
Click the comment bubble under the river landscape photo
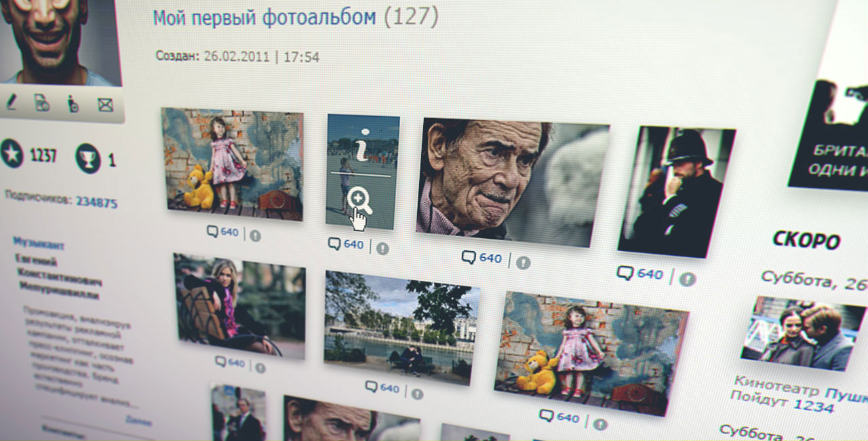[x=372, y=387]
